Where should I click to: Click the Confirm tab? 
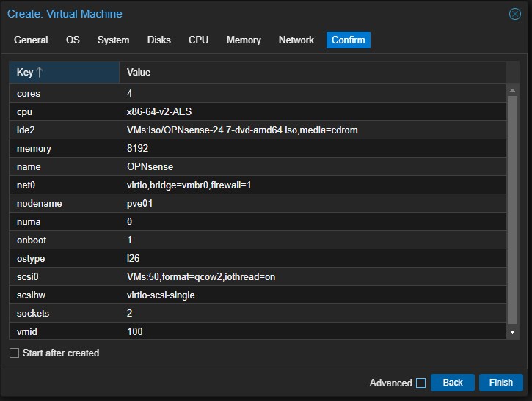click(x=348, y=40)
